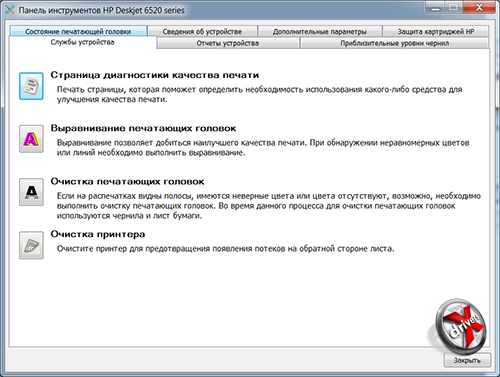This screenshot has height=377, width=500.
Task: Minimize the HP Deskjet toolbox window
Action: pos(435,7)
